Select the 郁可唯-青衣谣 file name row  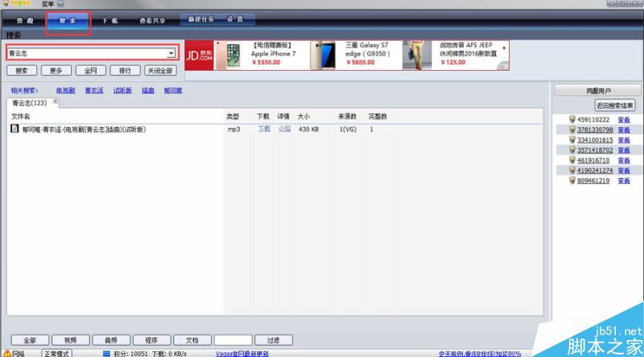85,129
